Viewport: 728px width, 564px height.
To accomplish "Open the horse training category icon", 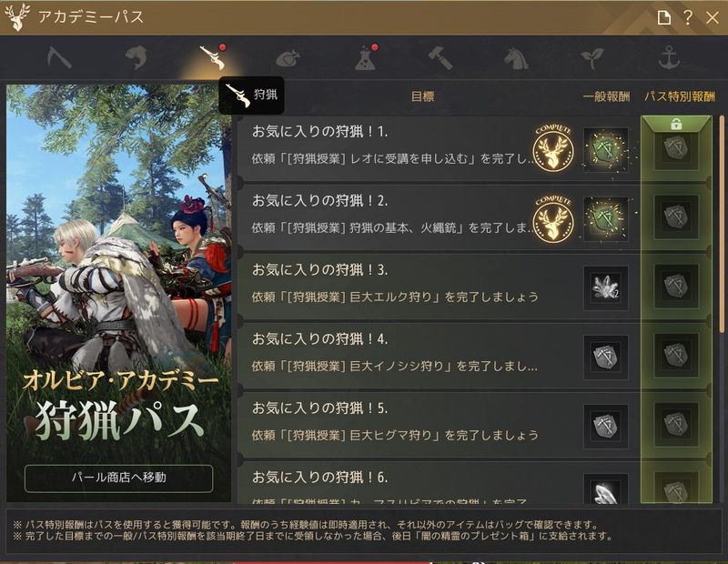I will pyautogui.click(x=516, y=59).
